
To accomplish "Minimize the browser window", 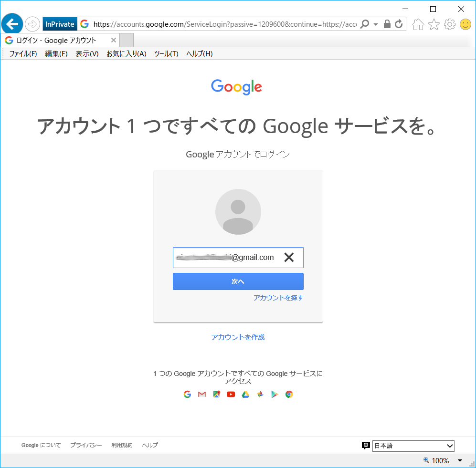I will pyautogui.click(x=405, y=9).
